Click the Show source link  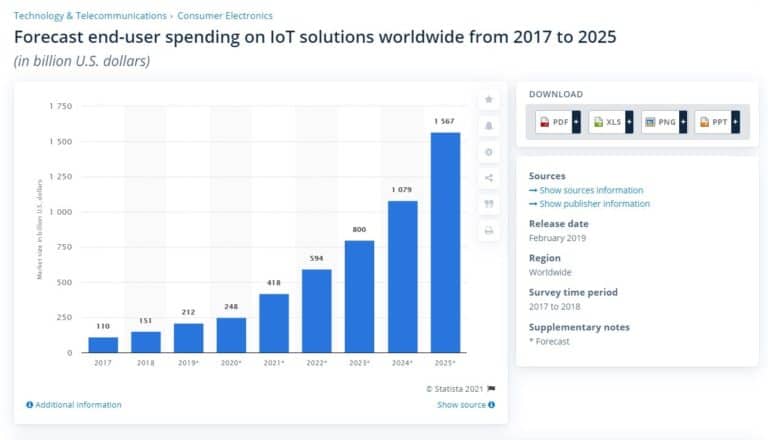(461, 405)
